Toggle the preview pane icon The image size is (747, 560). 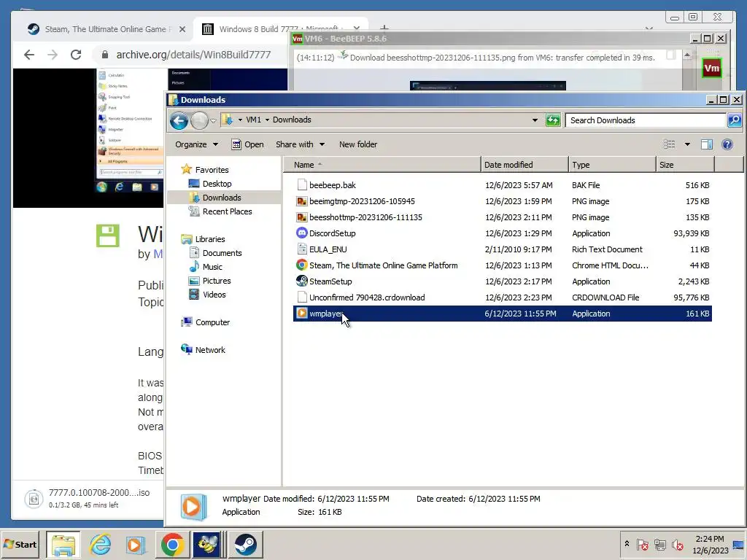pos(706,144)
